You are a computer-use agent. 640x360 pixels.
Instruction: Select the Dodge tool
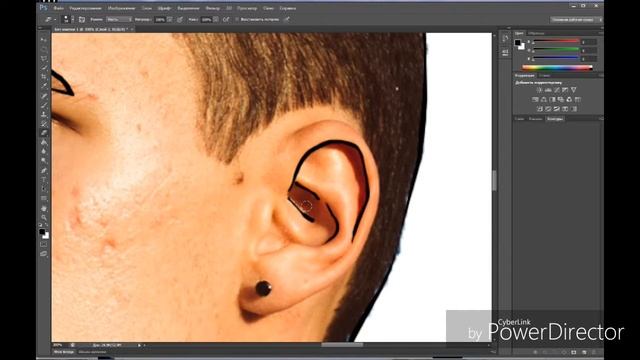pos(44,161)
